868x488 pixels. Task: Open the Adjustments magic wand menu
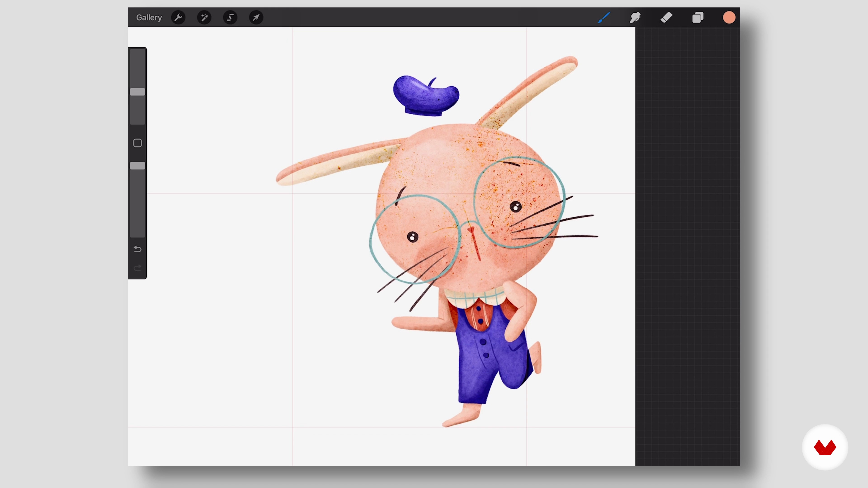pos(204,18)
